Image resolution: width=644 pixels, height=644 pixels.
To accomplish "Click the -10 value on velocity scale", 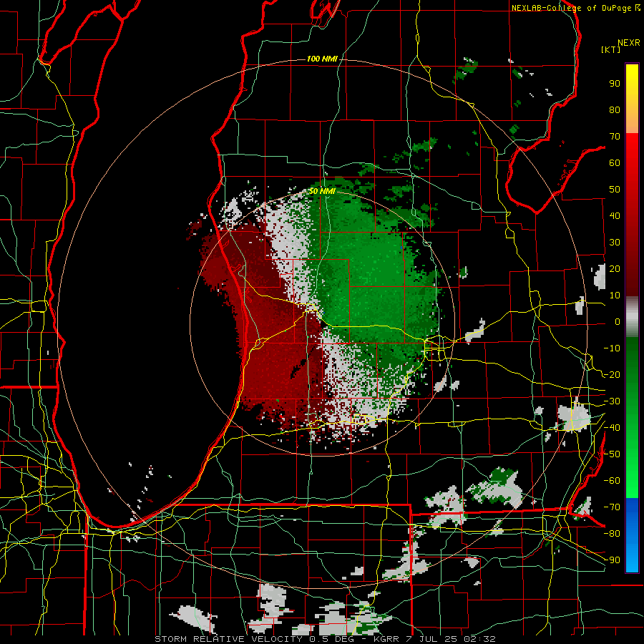I will pyautogui.click(x=612, y=348).
